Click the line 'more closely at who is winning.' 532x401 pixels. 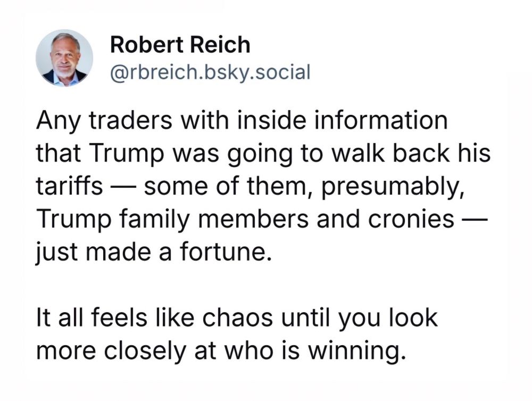point(218,350)
